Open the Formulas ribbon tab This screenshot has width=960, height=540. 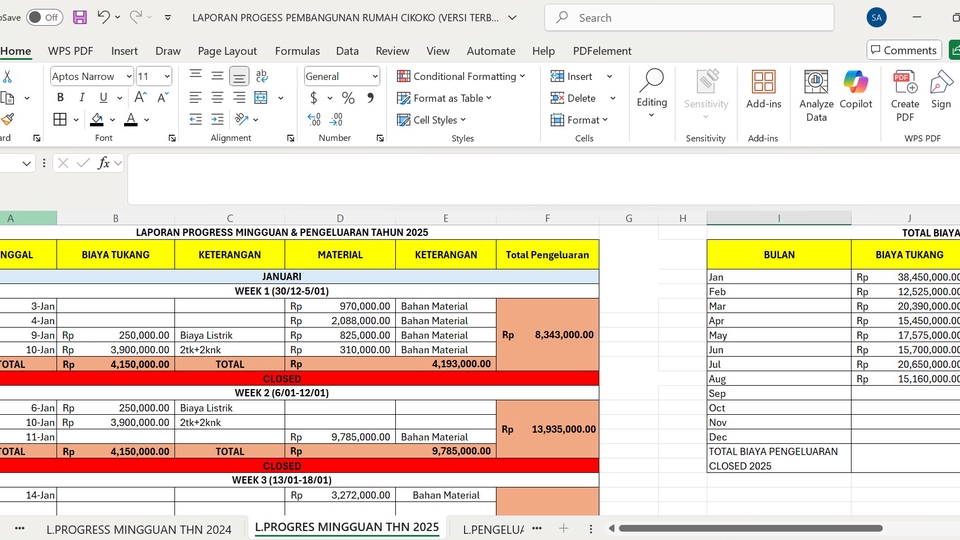click(297, 51)
